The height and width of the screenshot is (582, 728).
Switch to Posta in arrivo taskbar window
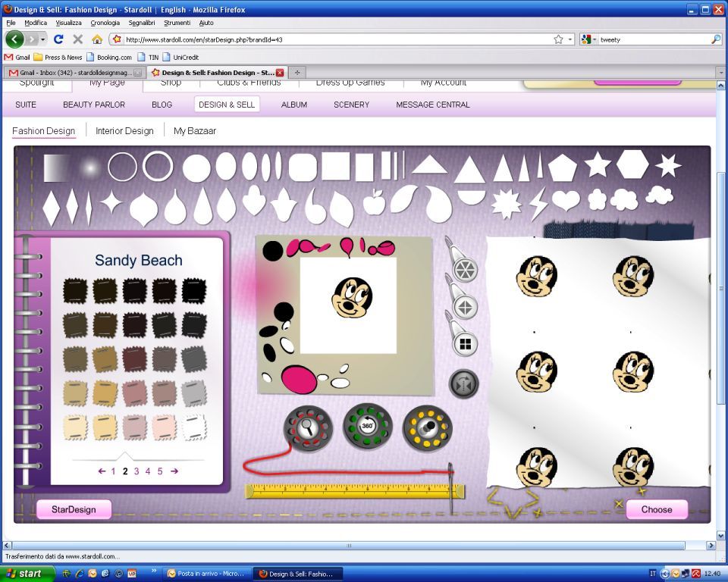(208, 574)
